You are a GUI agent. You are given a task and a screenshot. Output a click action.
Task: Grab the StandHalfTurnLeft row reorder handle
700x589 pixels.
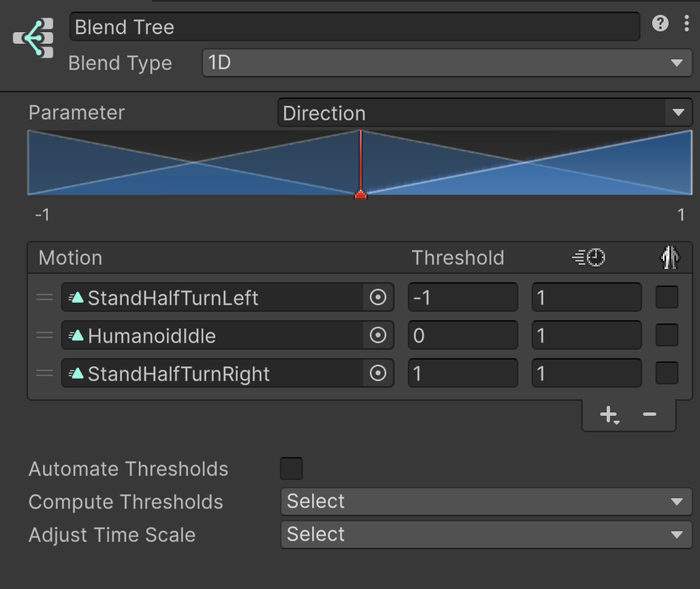coord(45,297)
